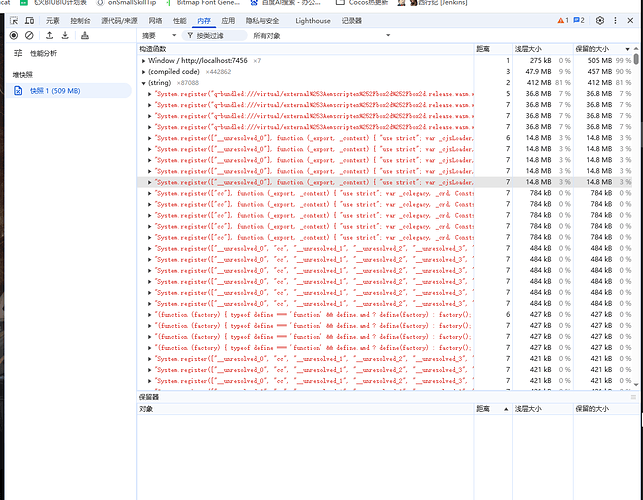Open the 网络 tab
The height and width of the screenshot is (500, 643).
click(155, 21)
